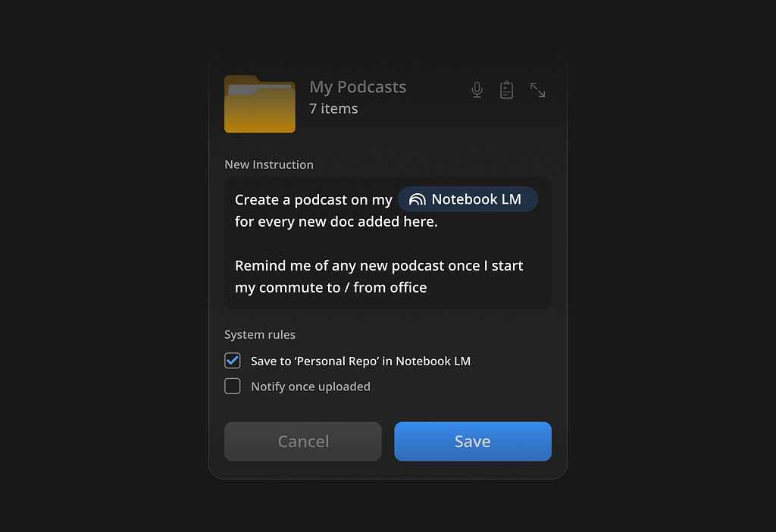Select the Notebook LM mention chip label
The height and width of the screenshot is (532, 776).
coord(476,199)
